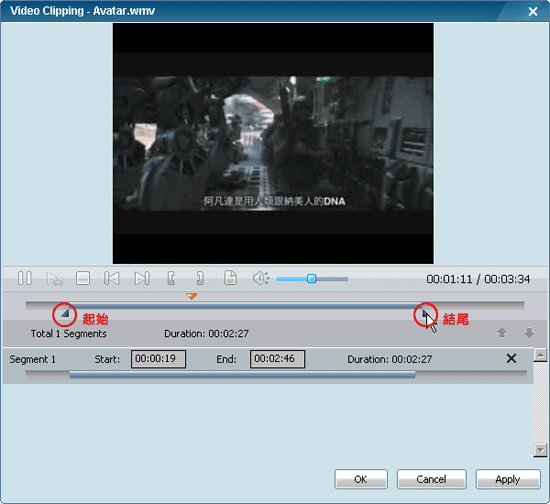
Task: Click the End time field 00:02:46
Action: [x=277, y=359]
